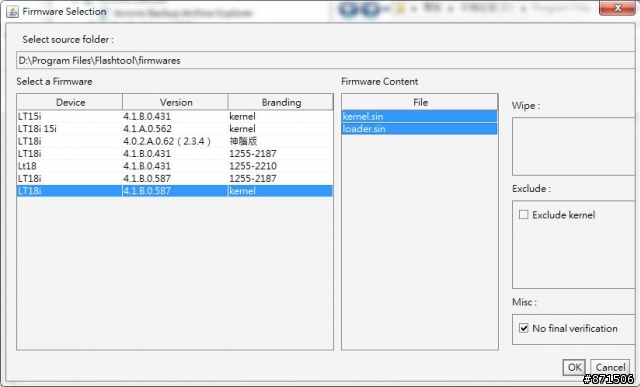Sort by Branding column header

pos(281,102)
